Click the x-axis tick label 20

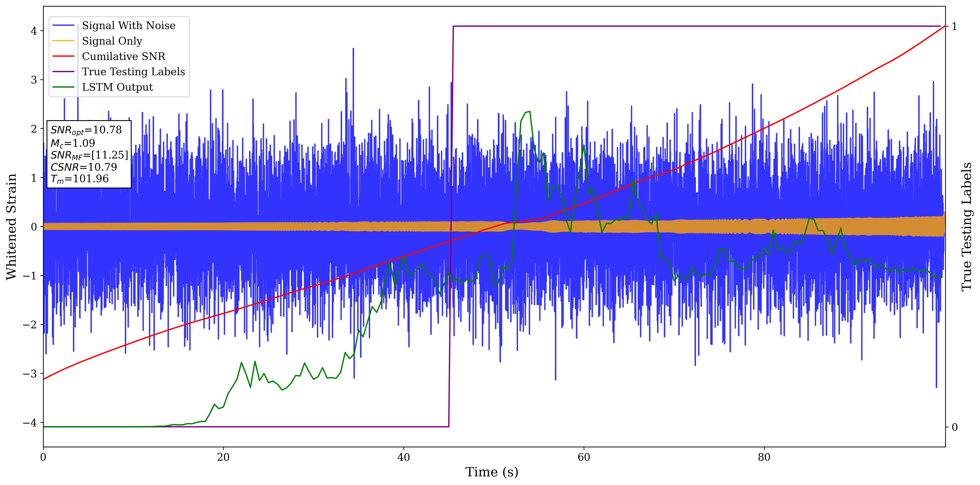point(223,457)
